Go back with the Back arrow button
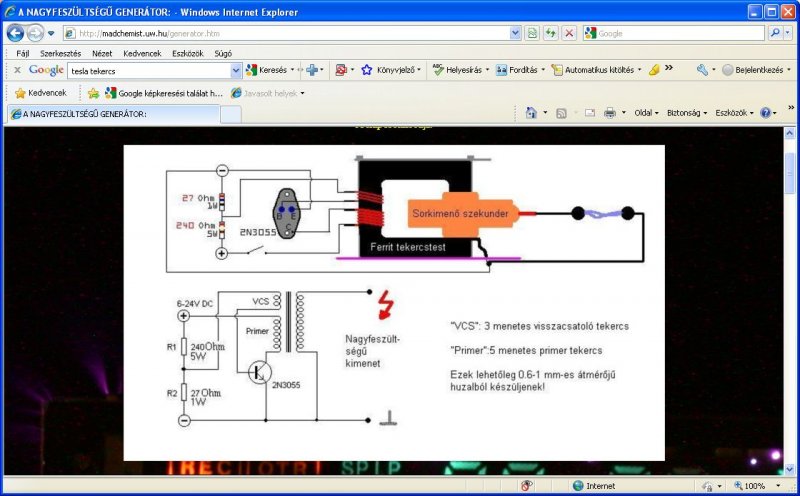This screenshot has height=496, width=800. [x=15, y=33]
